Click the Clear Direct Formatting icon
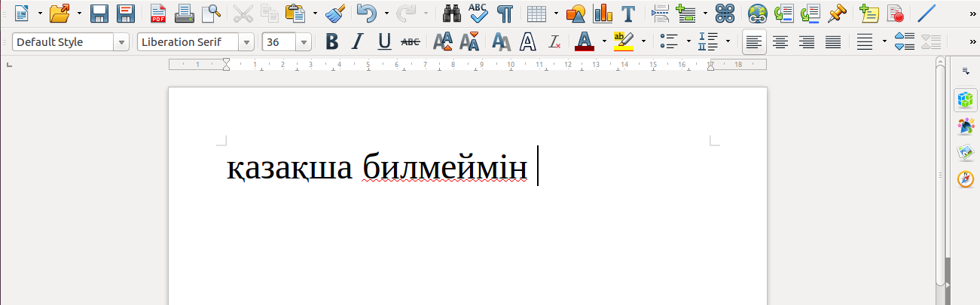This screenshot has width=980, height=305. coord(554,42)
